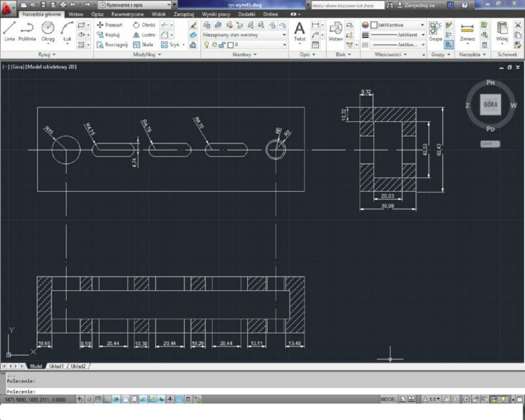Image resolution: width=525 pixels, height=420 pixels.
Task: Start the Obróć rotate command
Action: [x=144, y=25]
